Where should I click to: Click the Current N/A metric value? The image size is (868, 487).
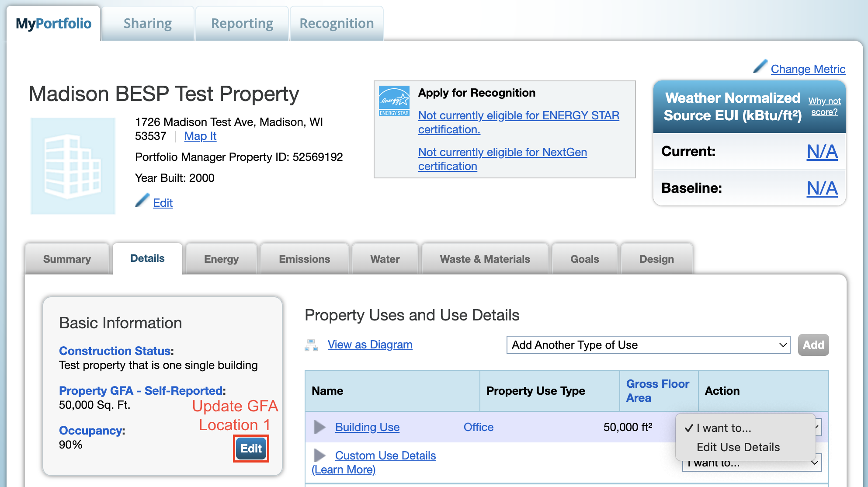click(x=822, y=151)
